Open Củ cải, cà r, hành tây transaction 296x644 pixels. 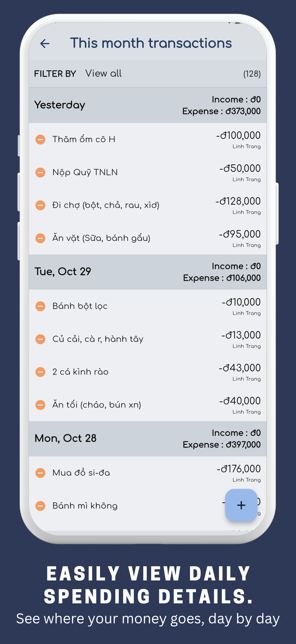98,339
